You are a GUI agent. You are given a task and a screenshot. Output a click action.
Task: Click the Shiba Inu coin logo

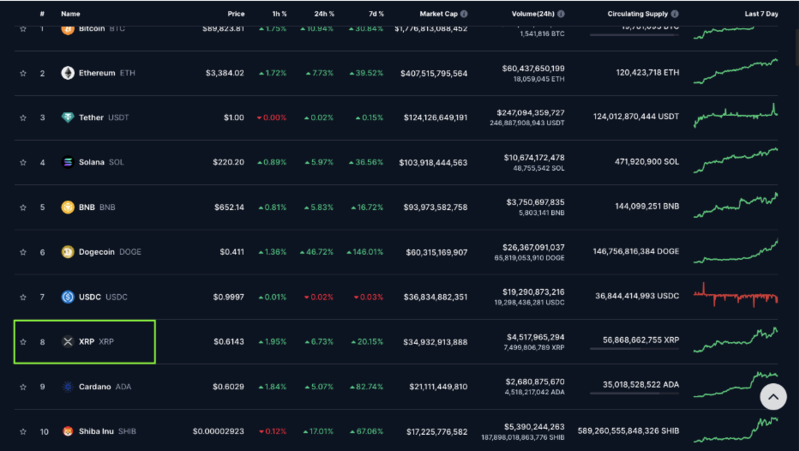click(68, 431)
